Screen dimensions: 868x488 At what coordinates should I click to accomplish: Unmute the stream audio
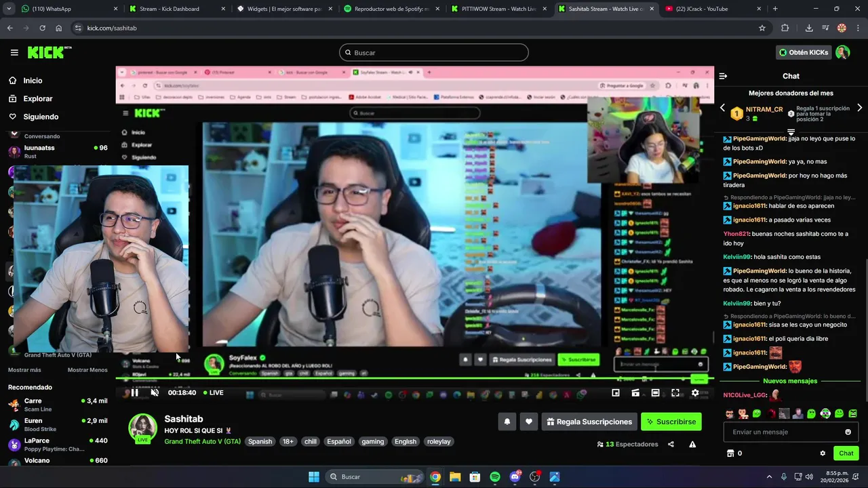coord(155,392)
